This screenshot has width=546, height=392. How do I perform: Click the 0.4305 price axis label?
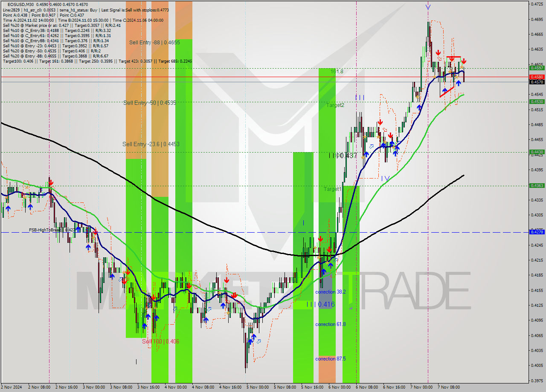(537, 215)
